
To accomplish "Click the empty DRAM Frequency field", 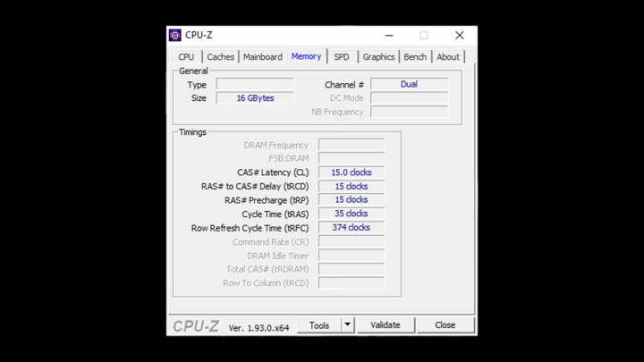I will point(352,145).
